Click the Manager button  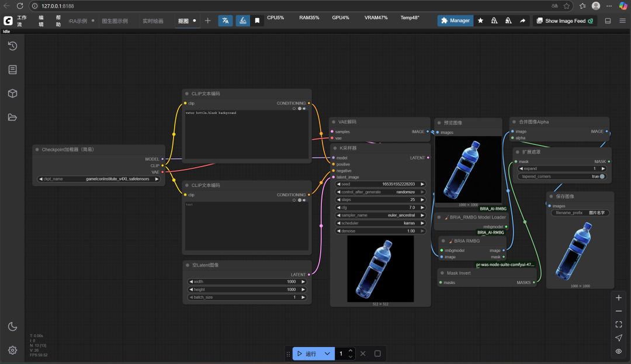[x=455, y=20]
